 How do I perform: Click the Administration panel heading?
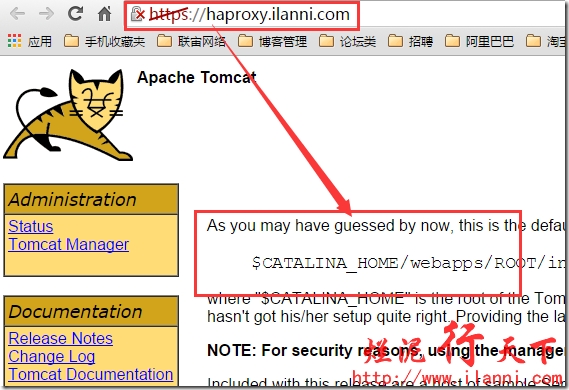coord(91,199)
